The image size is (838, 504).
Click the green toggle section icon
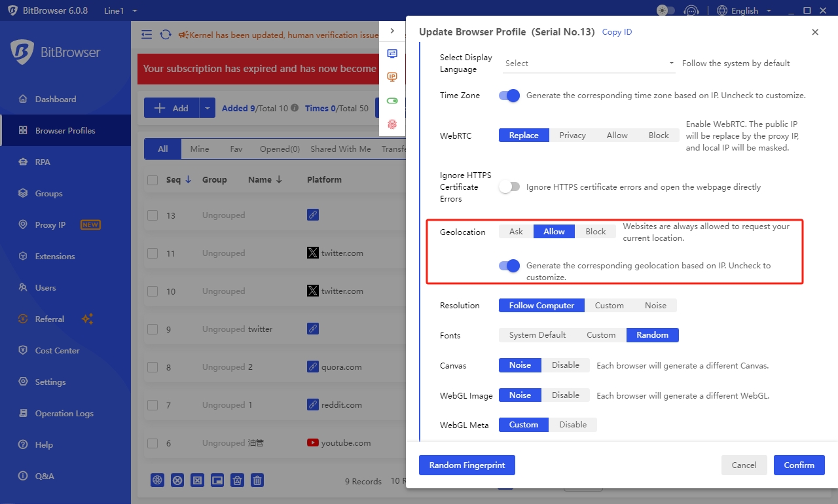pos(392,101)
